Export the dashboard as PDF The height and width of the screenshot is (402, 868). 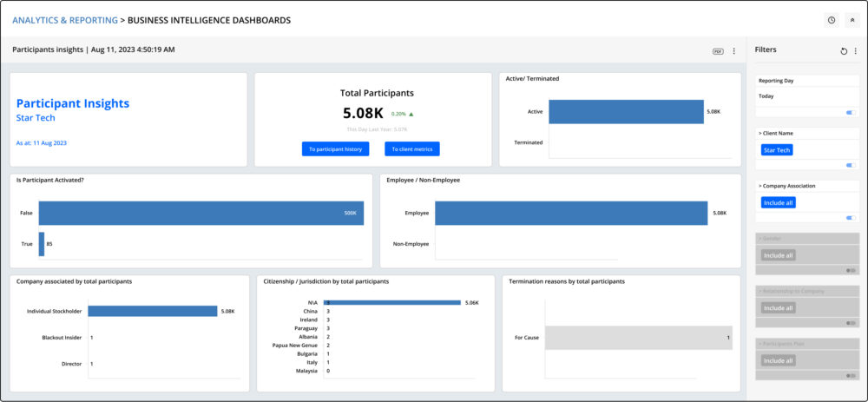point(718,51)
